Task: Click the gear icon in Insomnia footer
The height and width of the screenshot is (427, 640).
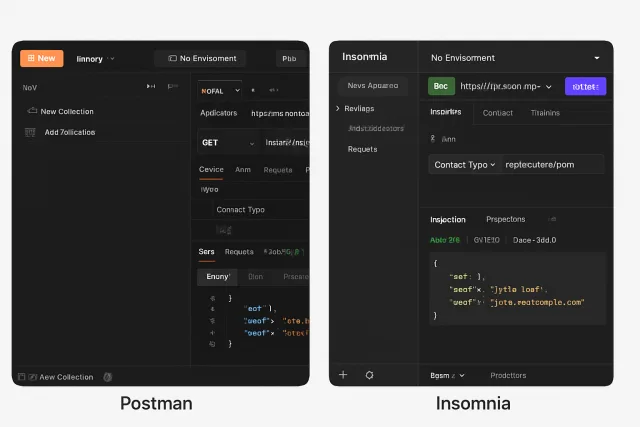Action: (369, 375)
